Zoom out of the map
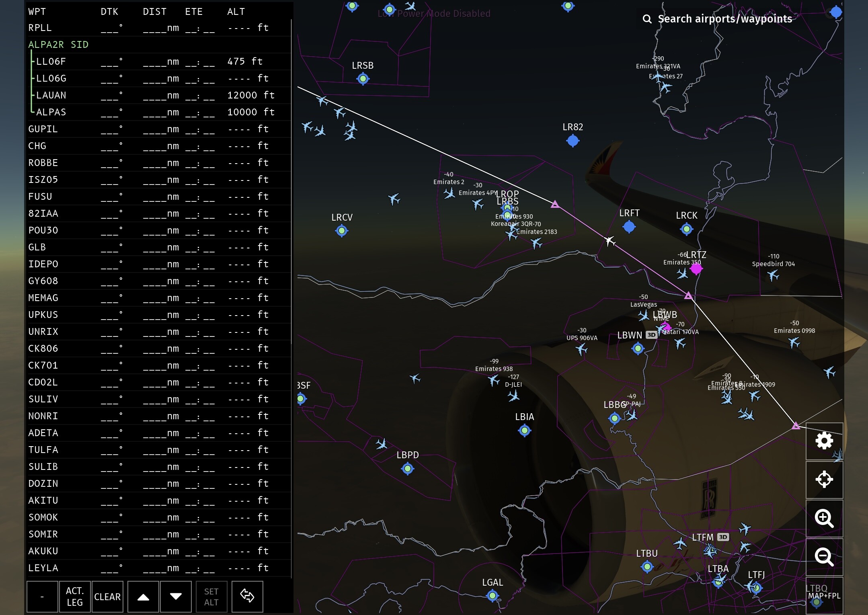Viewport: 868px width, 615px height. [824, 557]
